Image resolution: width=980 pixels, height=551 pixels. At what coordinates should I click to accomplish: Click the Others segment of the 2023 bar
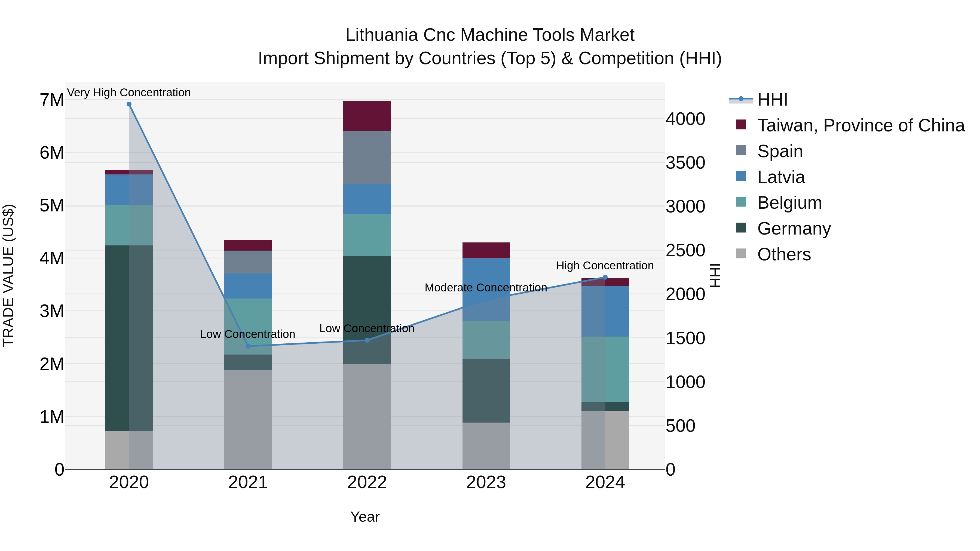[486, 446]
